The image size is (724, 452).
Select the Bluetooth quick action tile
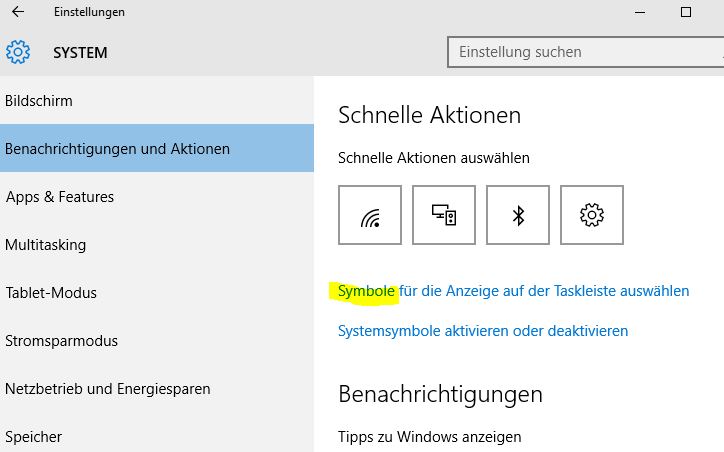point(518,215)
